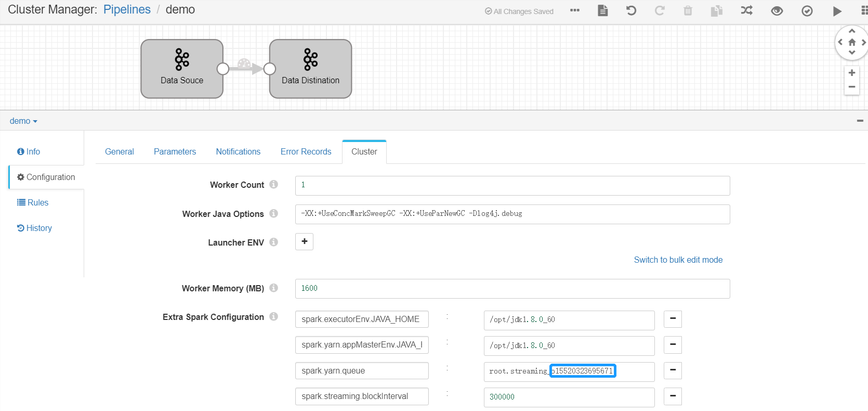Click the All Changes Saved status
Viewport: 868px width, 411px height.
pos(519,11)
